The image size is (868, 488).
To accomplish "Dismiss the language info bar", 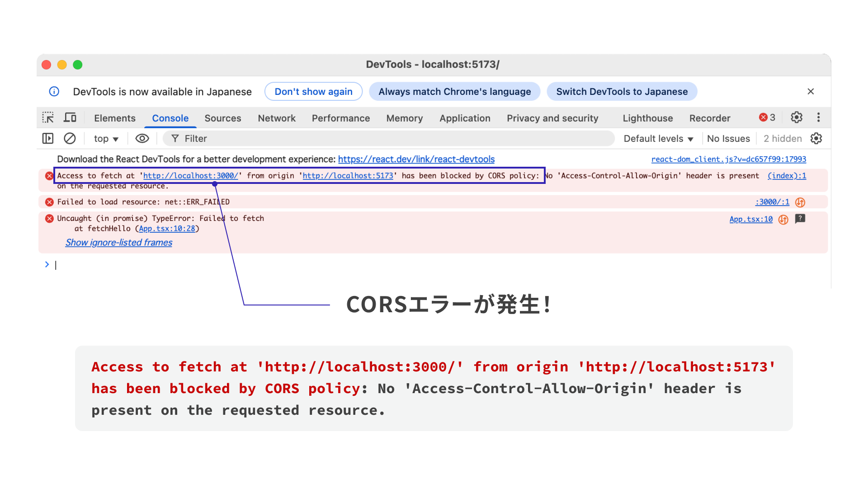I will pos(811,92).
